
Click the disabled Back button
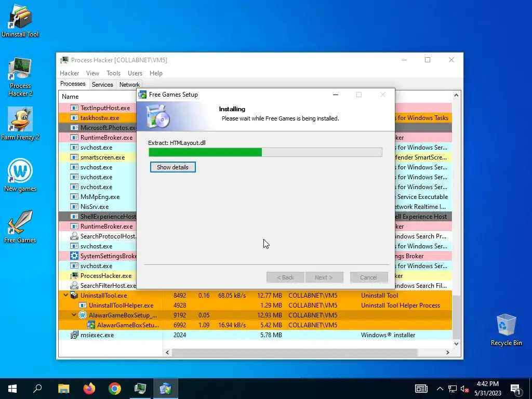(285, 277)
